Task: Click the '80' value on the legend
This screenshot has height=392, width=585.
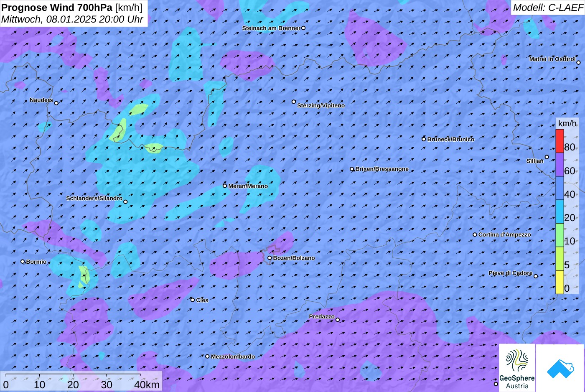Action: pyautogui.click(x=570, y=147)
